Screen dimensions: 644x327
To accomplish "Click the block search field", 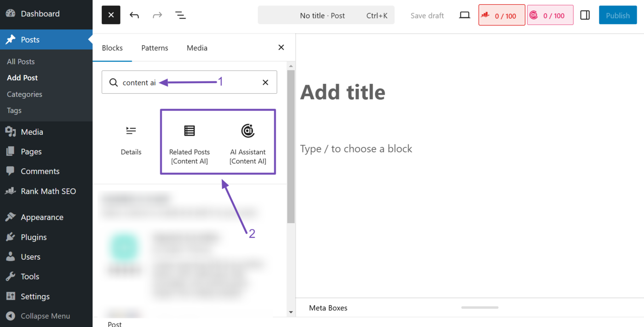I will pos(189,82).
